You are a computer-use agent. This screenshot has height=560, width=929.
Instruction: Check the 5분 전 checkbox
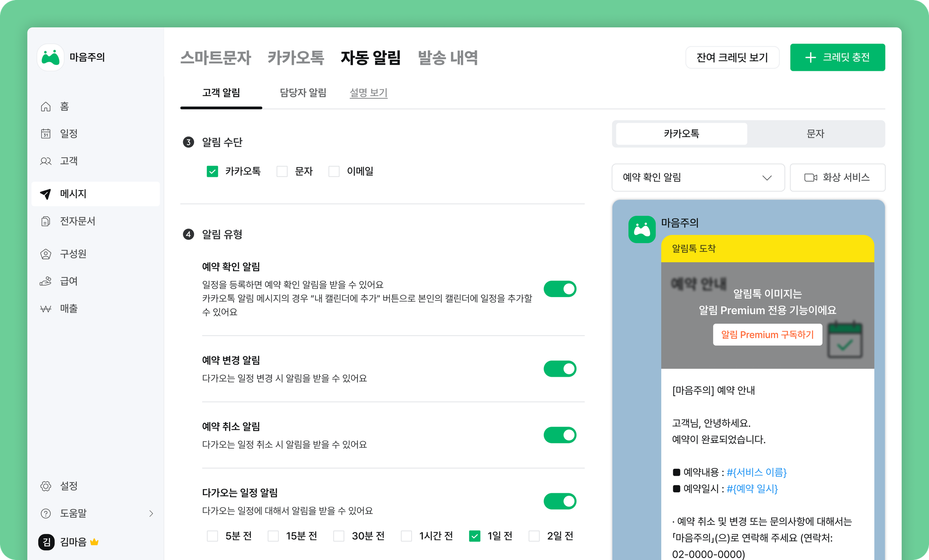point(212,536)
